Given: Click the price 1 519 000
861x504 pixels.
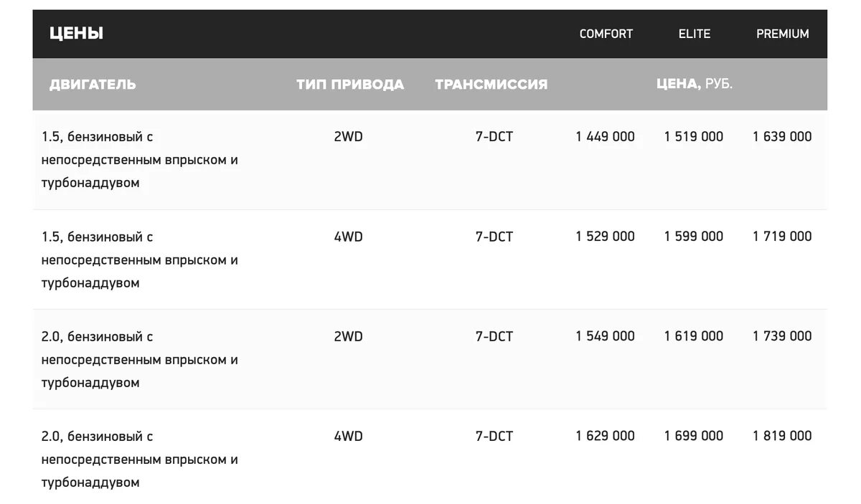Looking at the screenshot, I should click(694, 136).
